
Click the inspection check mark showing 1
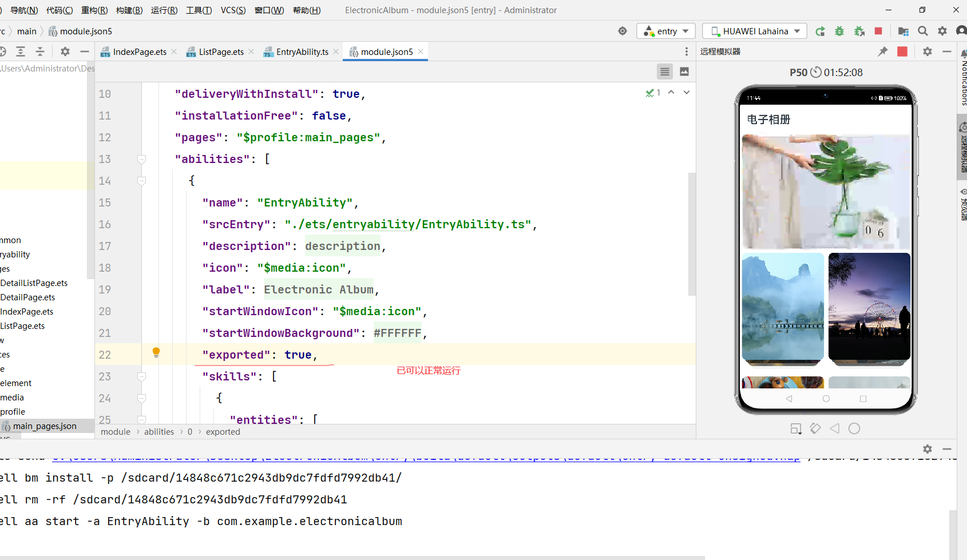[x=653, y=92]
